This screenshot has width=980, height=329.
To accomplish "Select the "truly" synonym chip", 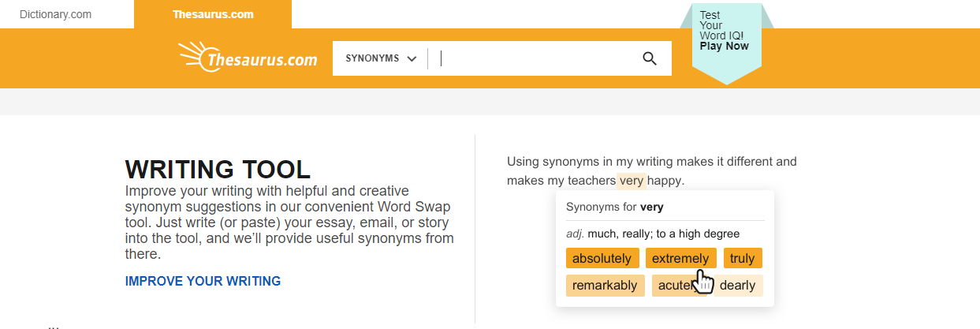I will 742,258.
